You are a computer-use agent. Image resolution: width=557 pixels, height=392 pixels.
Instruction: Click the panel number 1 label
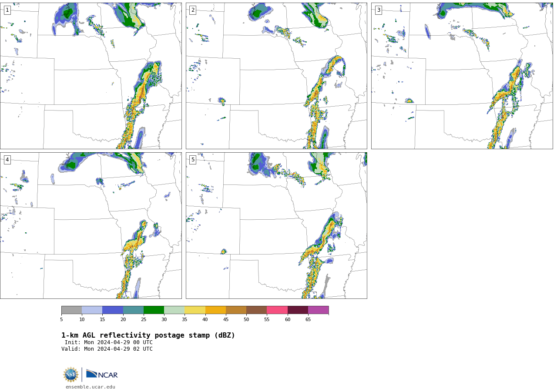click(7, 10)
